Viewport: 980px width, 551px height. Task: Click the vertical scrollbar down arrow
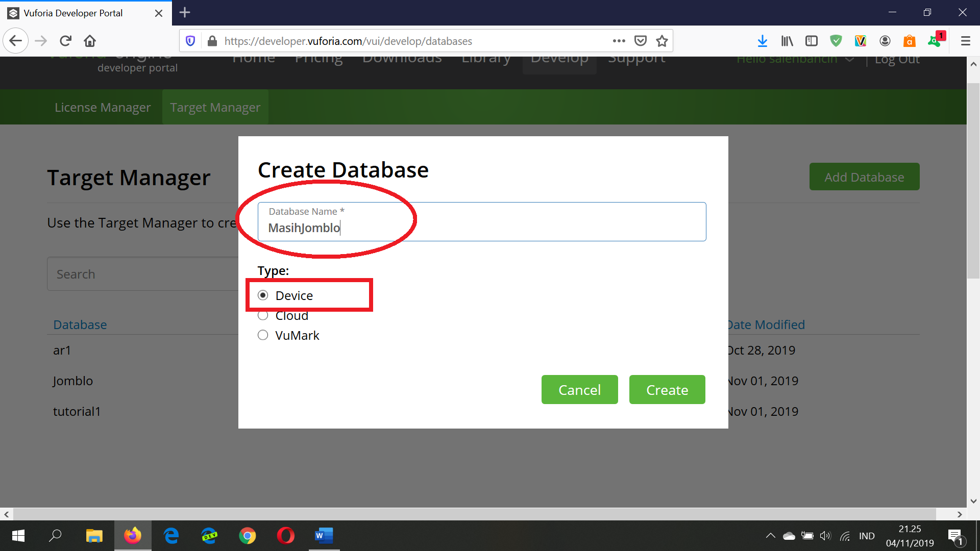[x=973, y=501]
